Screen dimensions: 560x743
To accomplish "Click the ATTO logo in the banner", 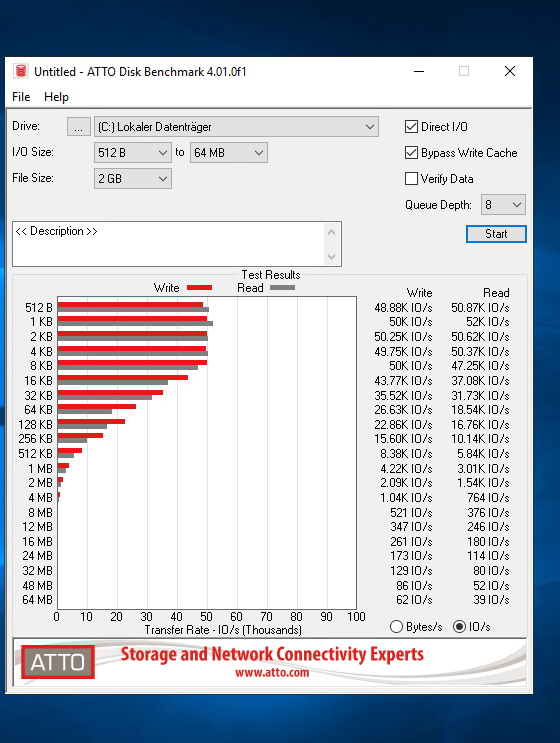I will tap(57, 662).
